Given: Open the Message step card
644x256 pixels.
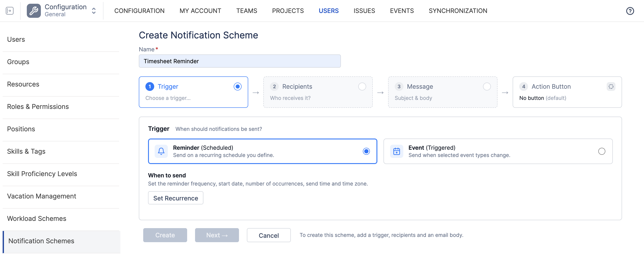Looking at the screenshot, I should (x=443, y=92).
